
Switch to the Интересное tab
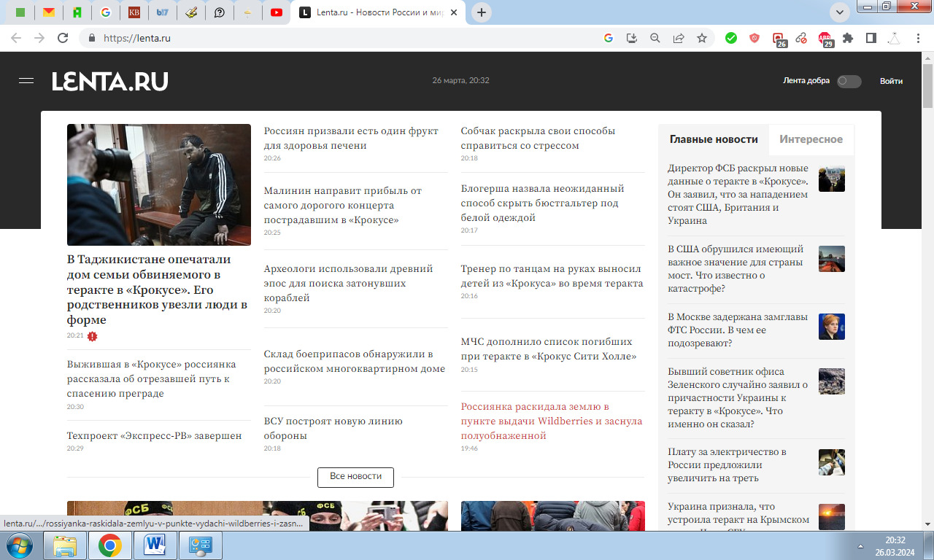(x=811, y=139)
